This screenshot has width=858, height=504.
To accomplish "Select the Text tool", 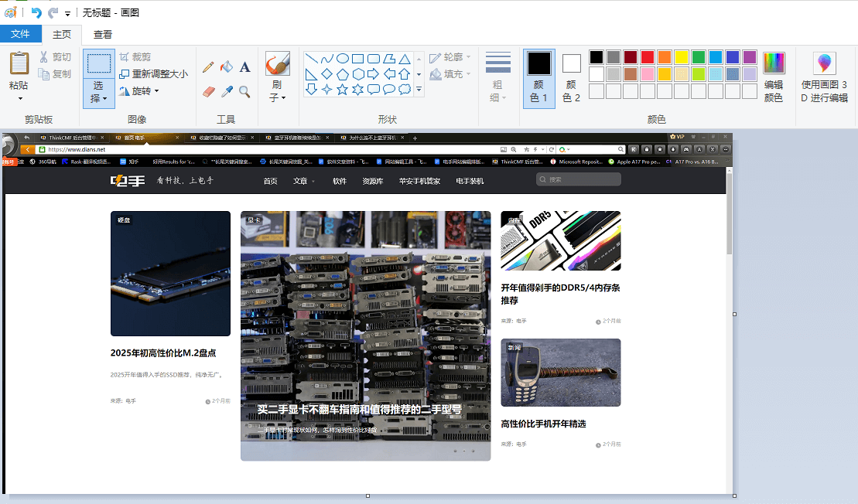I will click(x=245, y=66).
